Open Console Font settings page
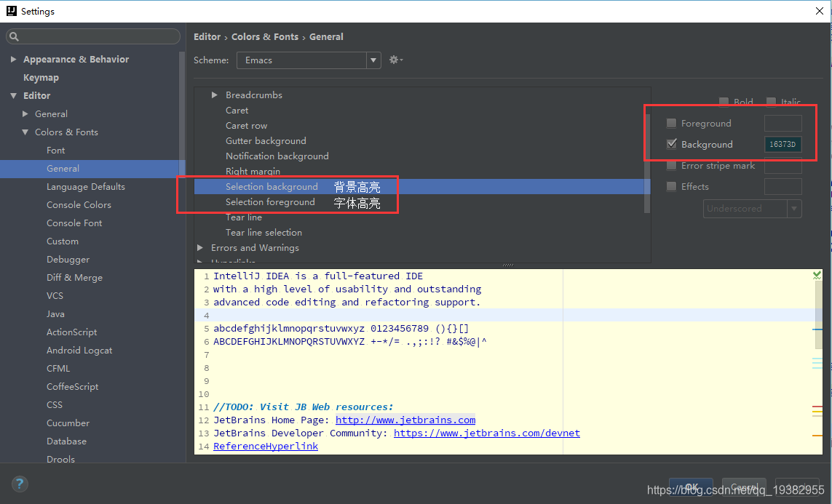832x504 pixels. tap(74, 223)
